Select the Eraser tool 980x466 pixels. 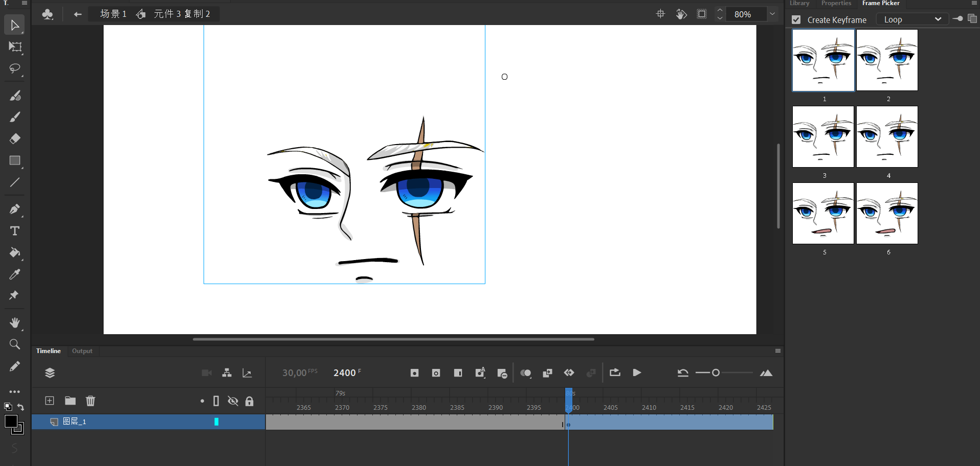tap(15, 138)
